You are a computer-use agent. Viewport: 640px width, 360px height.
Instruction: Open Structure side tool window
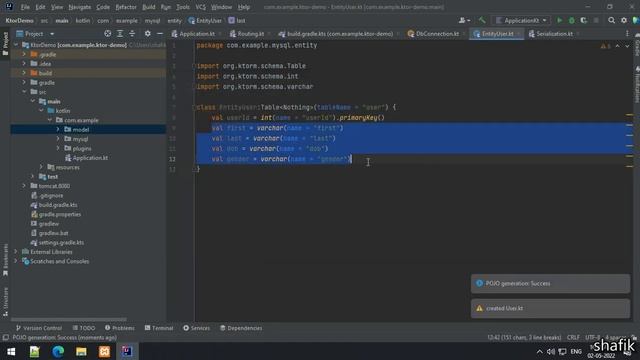[x=5, y=302]
